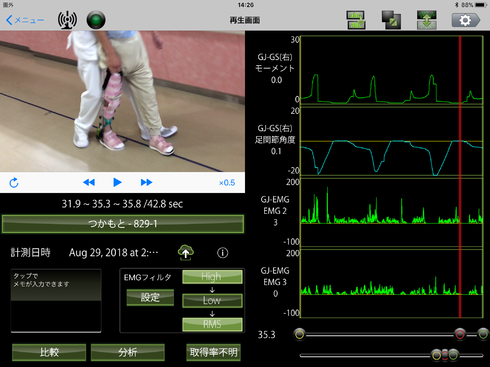Viewport: 490px width, 367px height.
Task: Tap the Bluetooth status icon
Action: 457,5
